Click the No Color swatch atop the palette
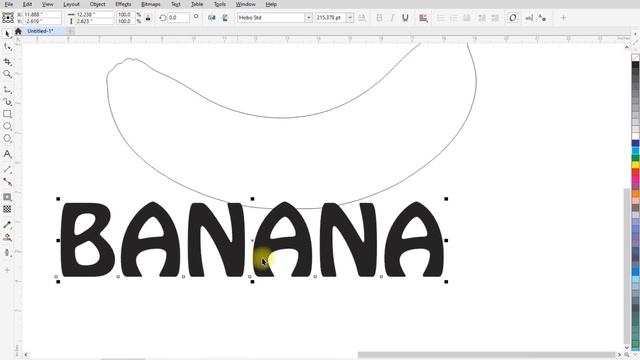The image size is (640, 360). [636, 58]
